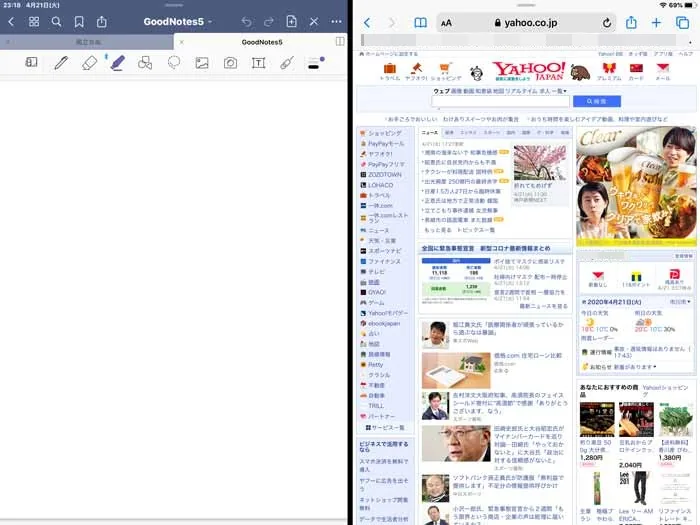Open a new Safari tab
Image resolution: width=700 pixels, height=525 pixels.
click(656, 23)
